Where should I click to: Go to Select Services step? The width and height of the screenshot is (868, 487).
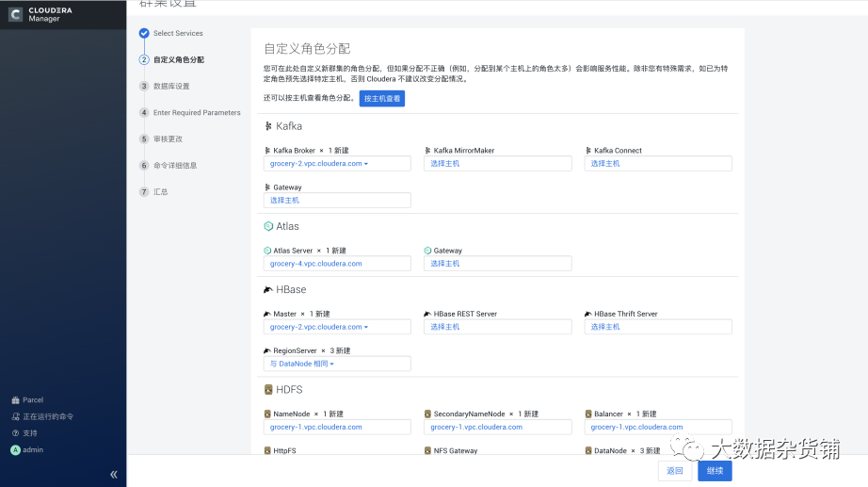(178, 33)
